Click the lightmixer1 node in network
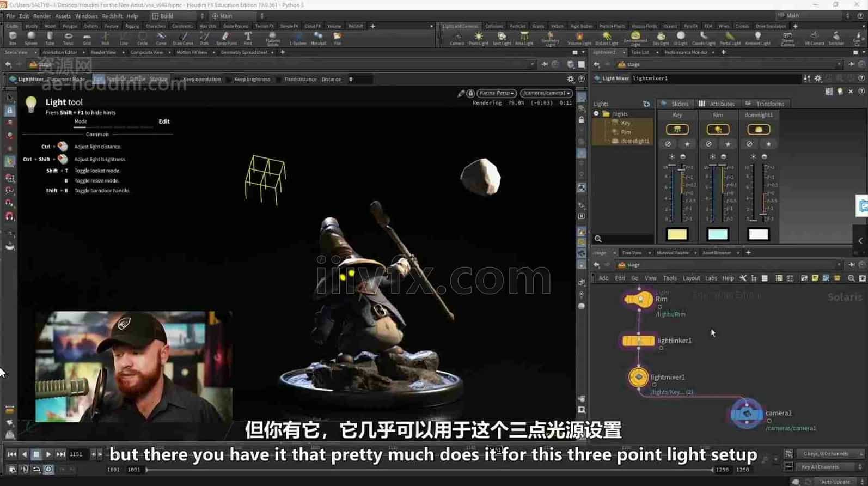Screen dimensions: 868x486 pos(638,377)
